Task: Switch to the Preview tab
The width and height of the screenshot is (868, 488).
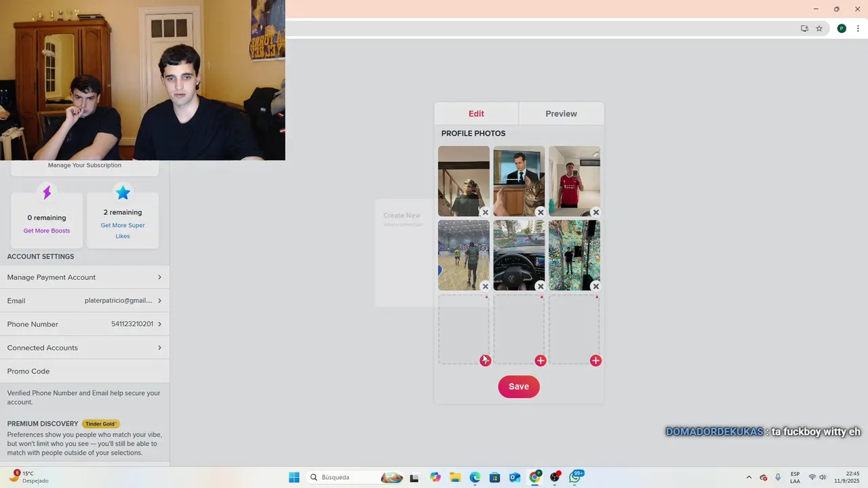Action: tap(561, 114)
